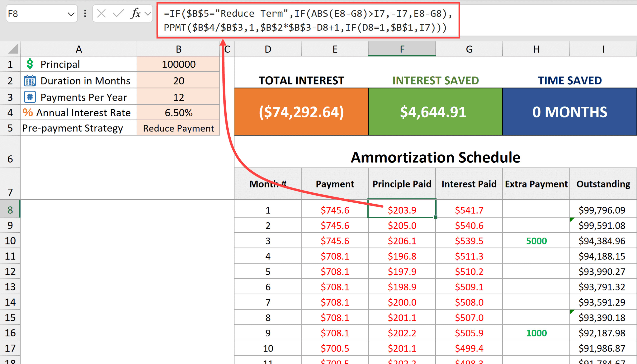This screenshot has width=637, height=364.
Task: Open the Pre-payment Strategy cell Reduce Payment
Action: click(x=178, y=128)
